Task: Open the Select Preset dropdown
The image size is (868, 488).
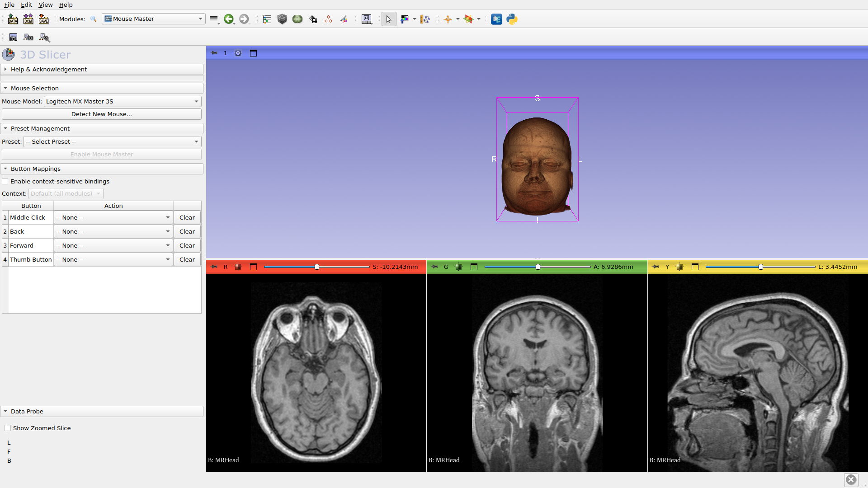Action: click(x=112, y=141)
